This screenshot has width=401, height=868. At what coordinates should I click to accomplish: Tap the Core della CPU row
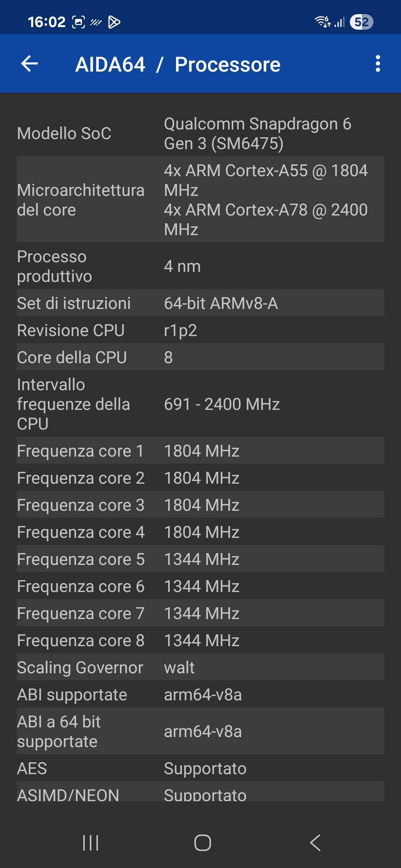[200, 357]
